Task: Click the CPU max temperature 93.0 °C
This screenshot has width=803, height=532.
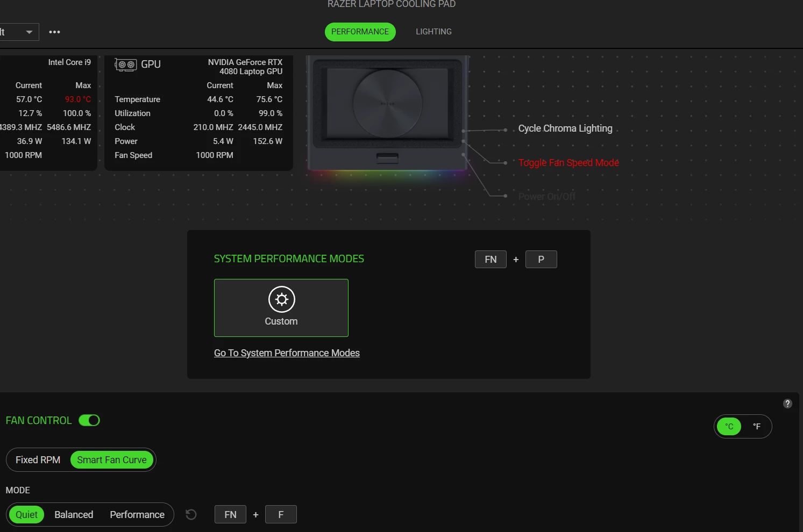Action: pyautogui.click(x=78, y=99)
